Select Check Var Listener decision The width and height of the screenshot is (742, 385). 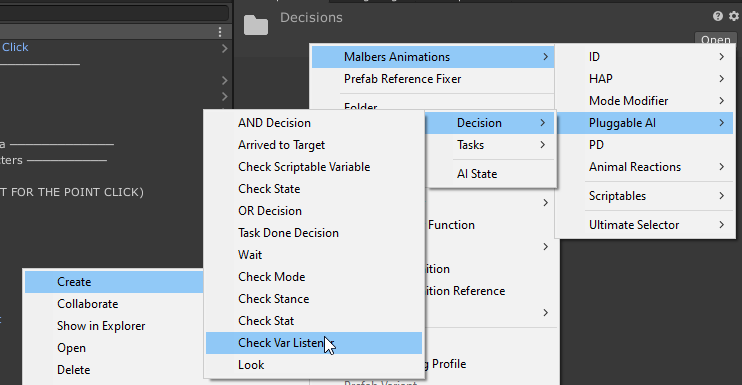pos(314,343)
